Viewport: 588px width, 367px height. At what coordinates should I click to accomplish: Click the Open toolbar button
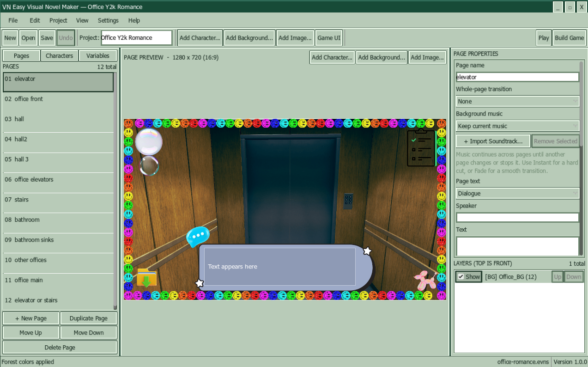point(28,38)
